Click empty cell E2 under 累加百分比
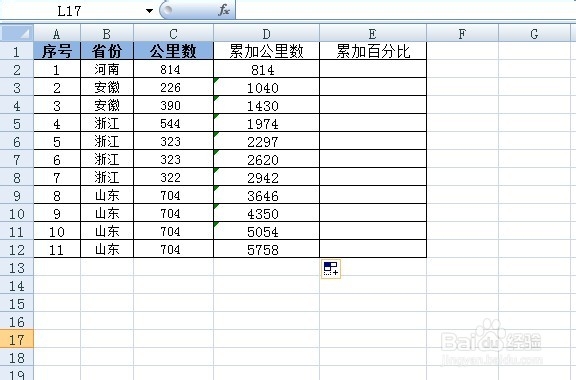Viewport: 576px width, 380px height. click(373, 69)
